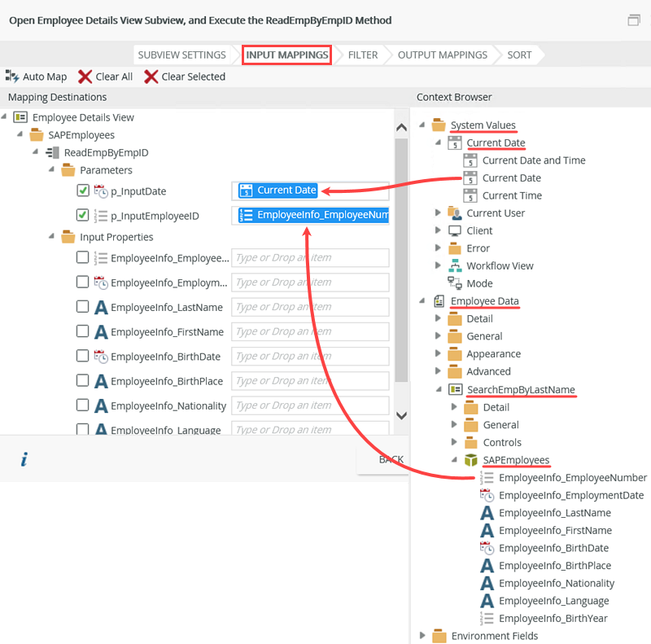Uncheck the p_InputDate parameter checkbox
Image resolution: width=651 pixels, height=644 pixels.
click(x=82, y=191)
